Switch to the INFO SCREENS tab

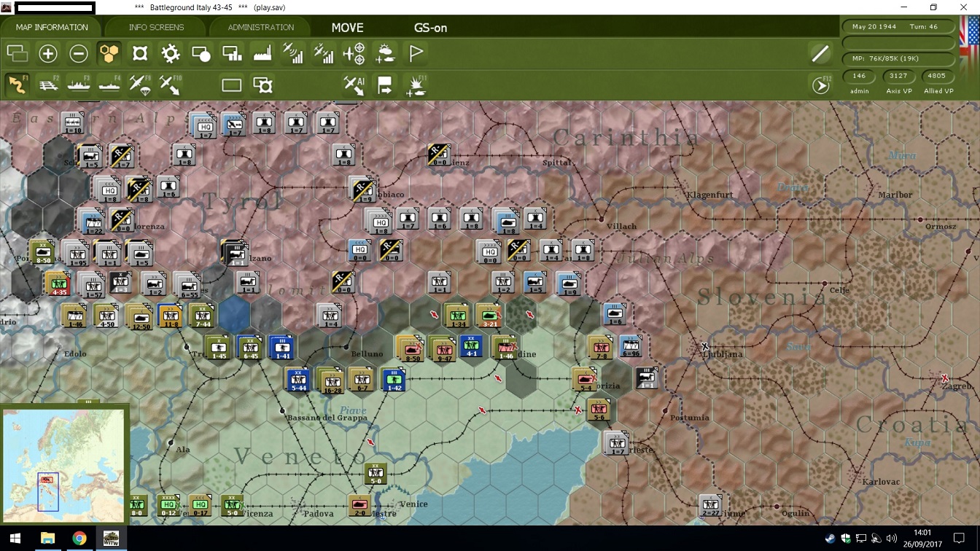click(x=156, y=28)
